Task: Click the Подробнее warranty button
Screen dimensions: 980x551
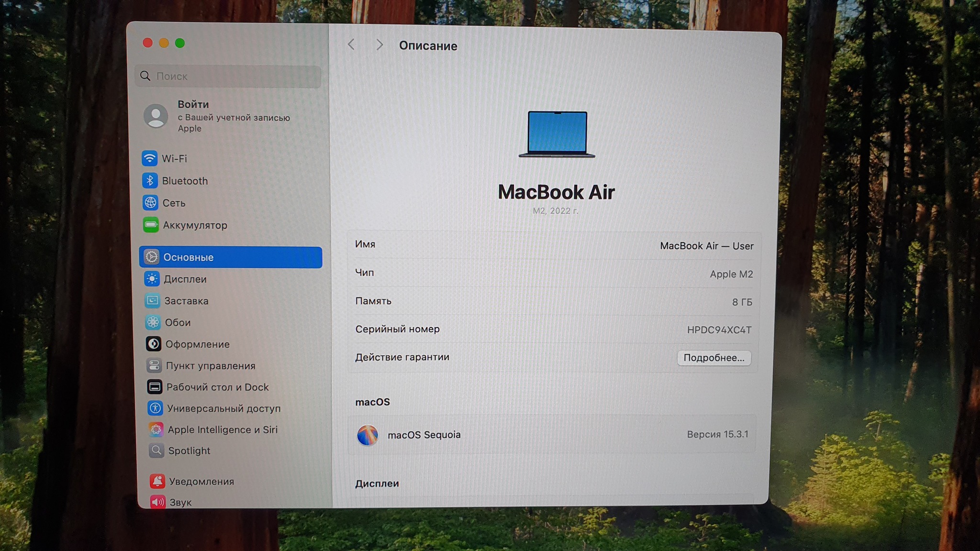Action: pos(713,358)
